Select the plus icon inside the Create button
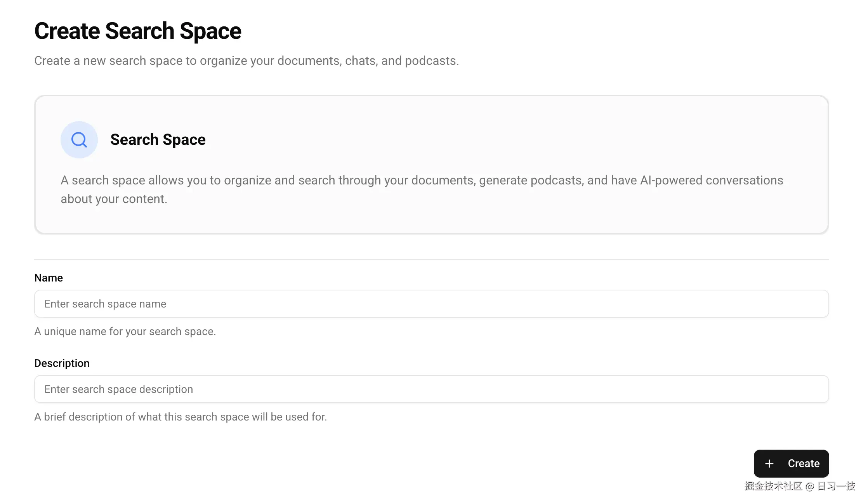This screenshot has height=504, width=868. click(769, 463)
